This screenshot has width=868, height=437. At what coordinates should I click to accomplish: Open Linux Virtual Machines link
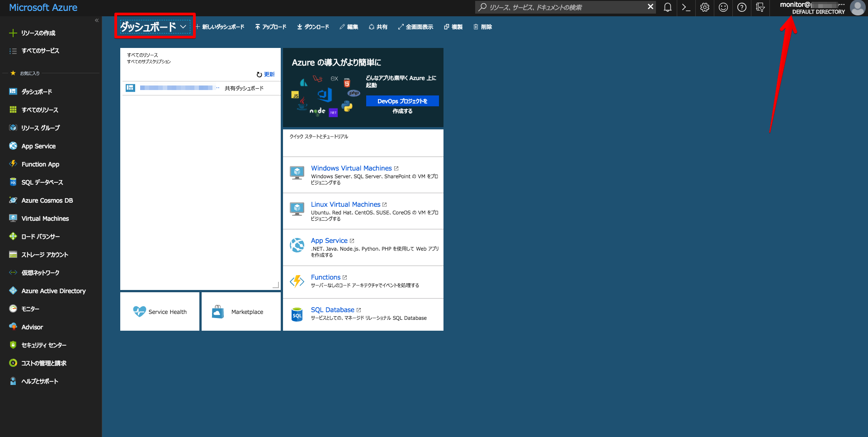tap(345, 204)
